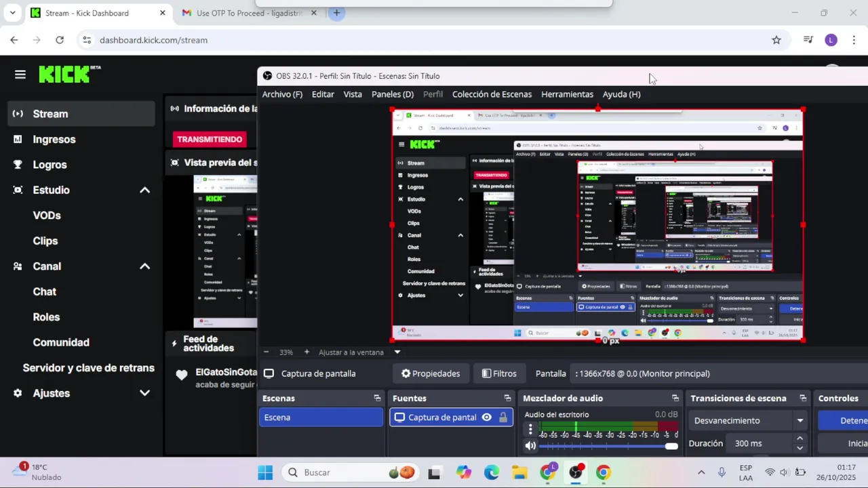Open OBS Studio from the taskbar
This screenshot has height=488, width=868.
576,472
